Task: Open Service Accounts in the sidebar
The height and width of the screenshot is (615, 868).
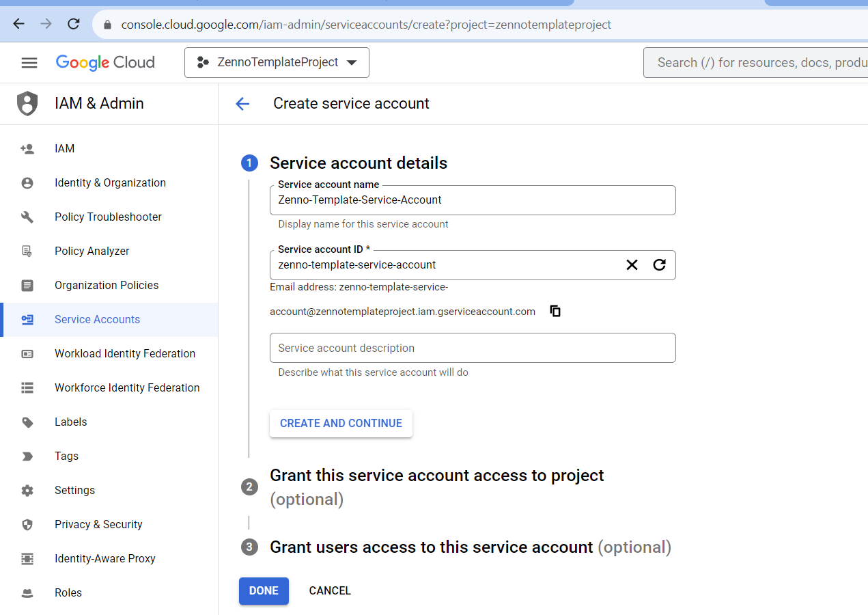Action: tap(97, 320)
